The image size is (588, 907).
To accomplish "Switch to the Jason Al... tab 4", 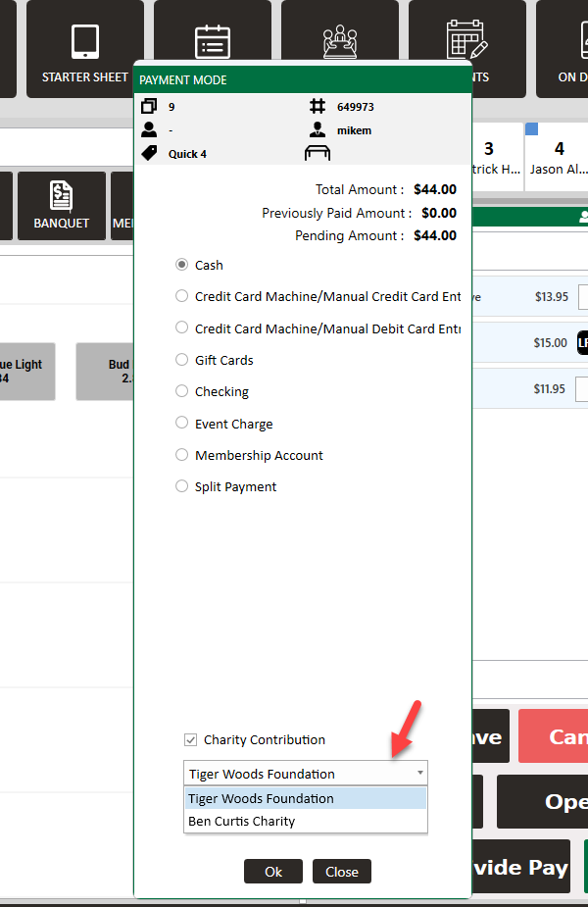I will coord(559,158).
